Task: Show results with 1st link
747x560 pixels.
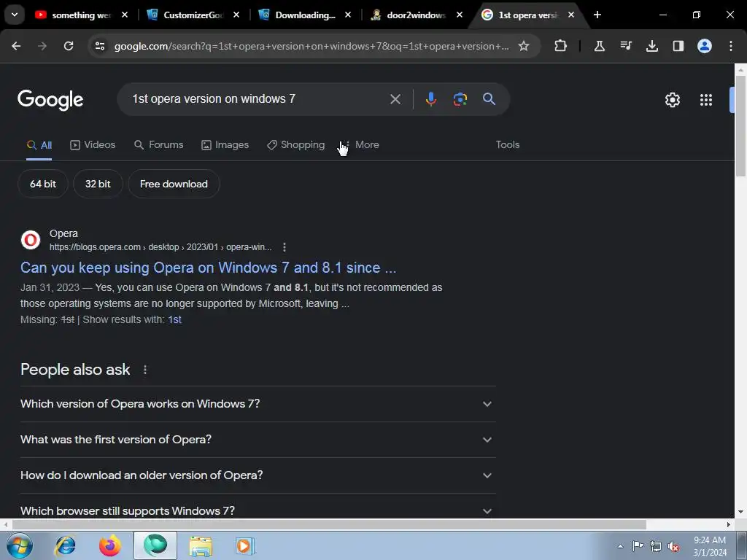Action: (175, 319)
